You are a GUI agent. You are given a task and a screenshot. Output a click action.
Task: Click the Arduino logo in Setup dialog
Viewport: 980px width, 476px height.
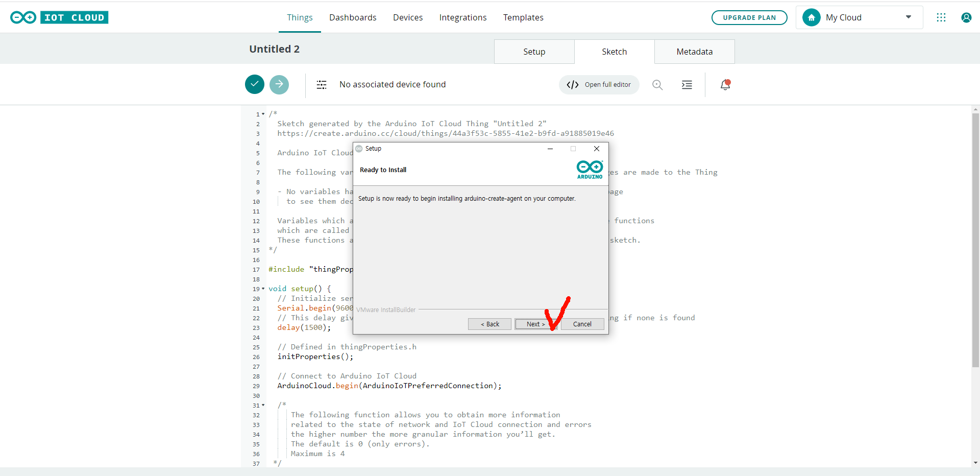590,170
